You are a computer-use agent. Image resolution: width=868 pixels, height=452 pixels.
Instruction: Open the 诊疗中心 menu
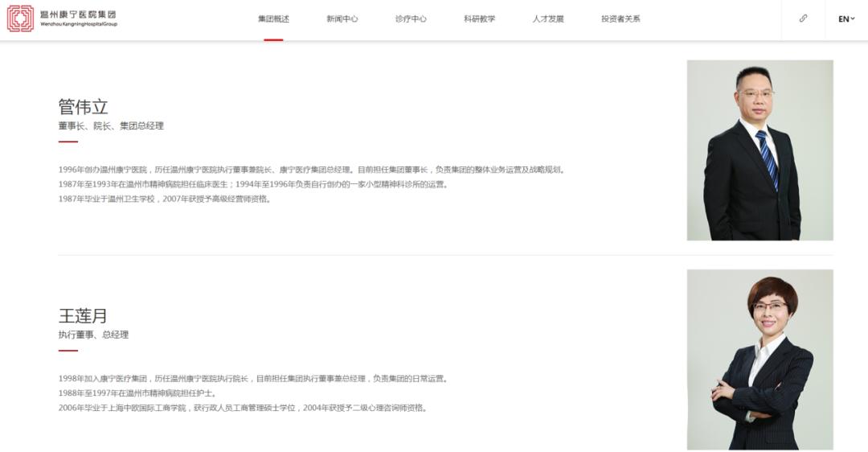tap(411, 18)
